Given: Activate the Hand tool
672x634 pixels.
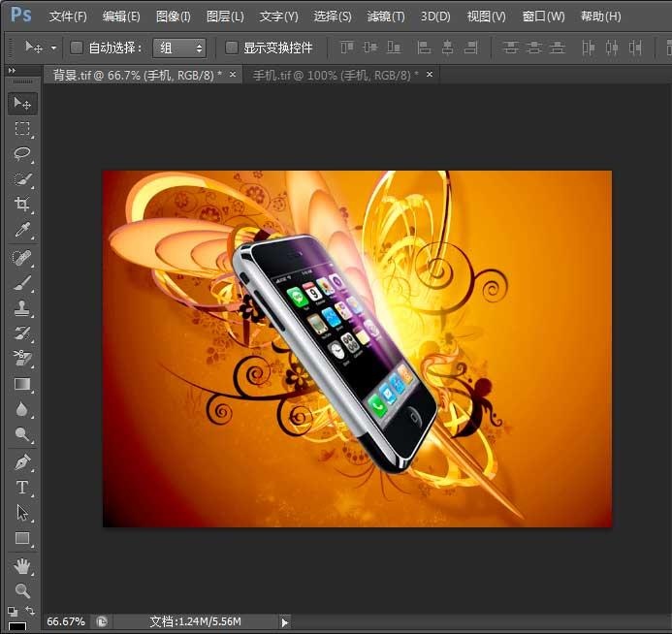Looking at the screenshot, I should pos(22,565).
